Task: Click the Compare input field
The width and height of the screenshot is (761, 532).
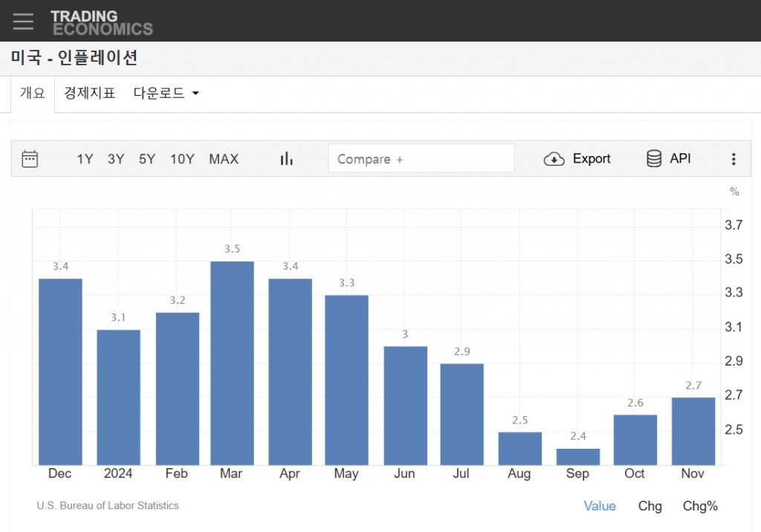Action: [x=421, y=159]
